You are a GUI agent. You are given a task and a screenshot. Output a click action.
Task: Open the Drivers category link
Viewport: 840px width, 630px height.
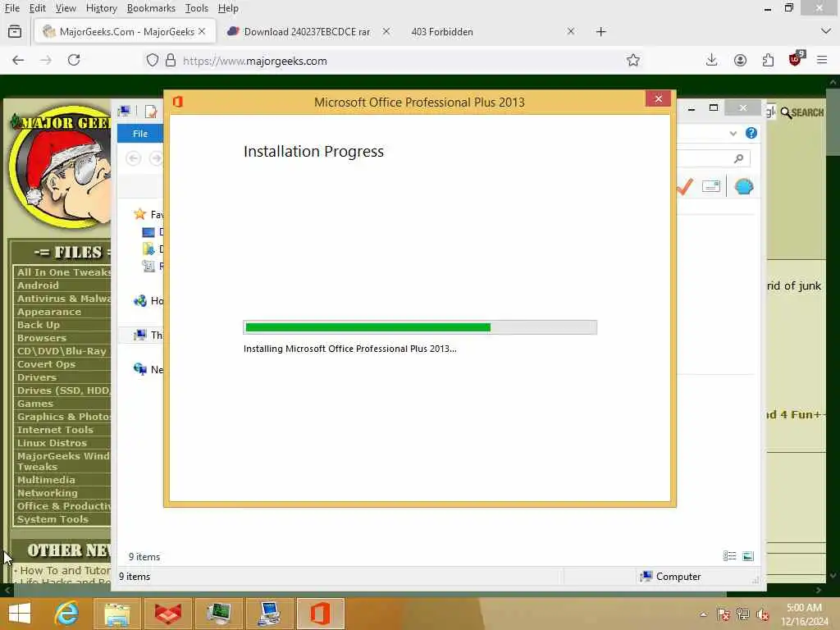click(x=37, y=377)
